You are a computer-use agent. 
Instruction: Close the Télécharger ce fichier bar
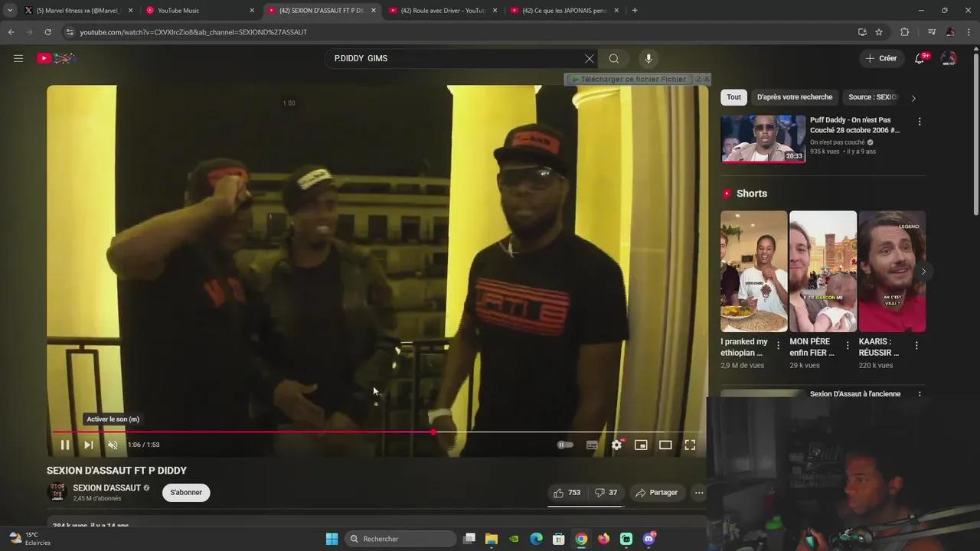click(x=707, y=79)
